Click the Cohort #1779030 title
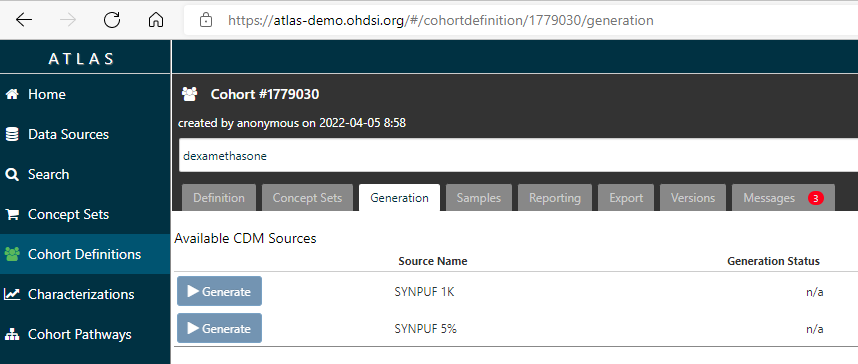The width and height of the screenshot is (858, 364). 265,94
